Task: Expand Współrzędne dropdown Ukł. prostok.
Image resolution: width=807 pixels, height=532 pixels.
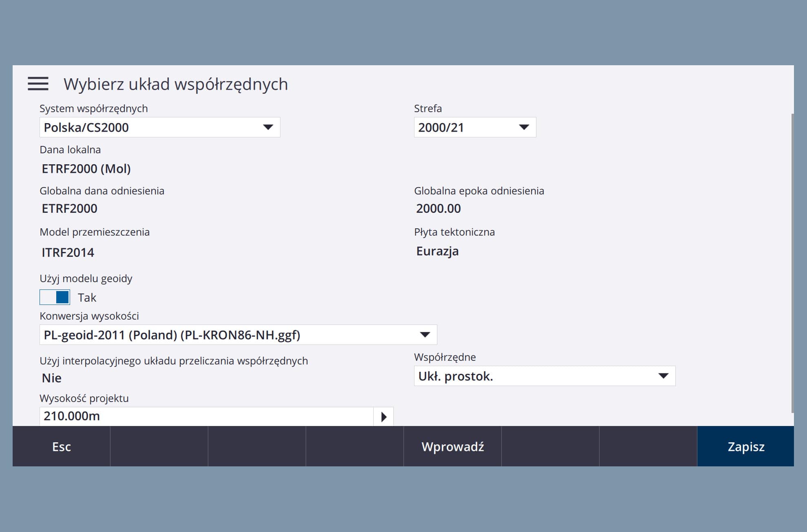Action: point(544,376)
